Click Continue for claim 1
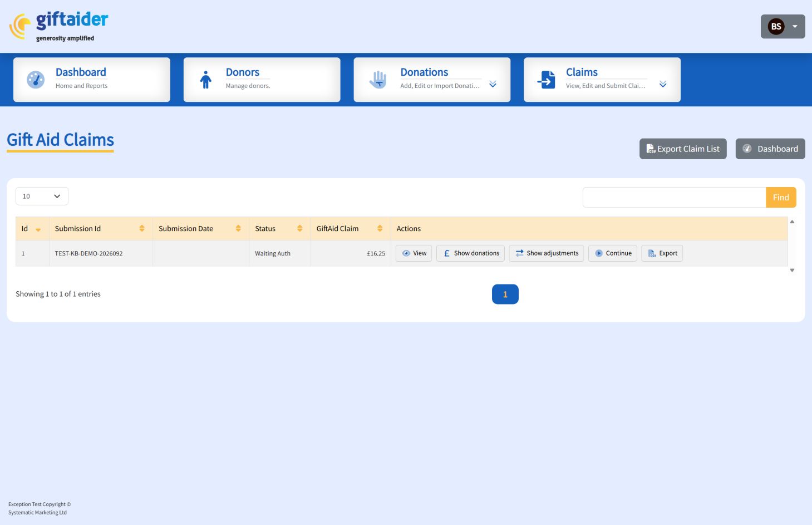This screenshot has height=525, width=812. tap(613, 253)
